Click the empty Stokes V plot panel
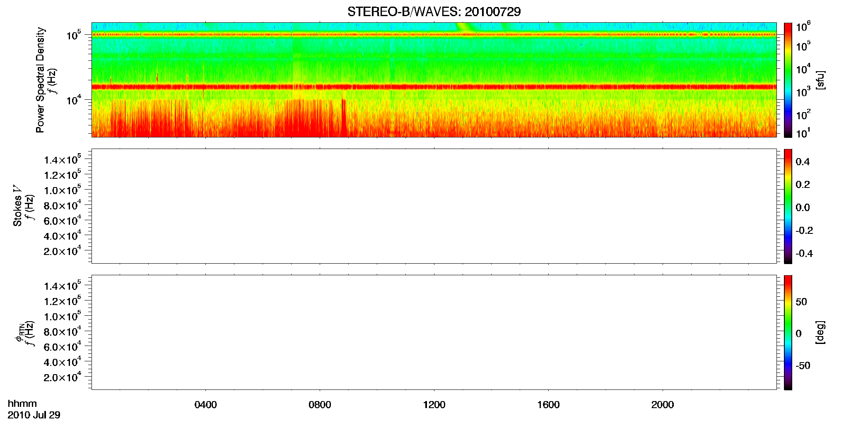The image size is (868, 447). click(x=434, y=206)
